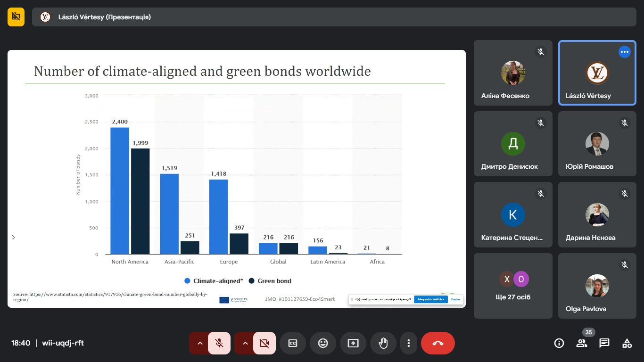The height and width of the screenshot is (362, 644).
Task: Leave the call with red hang-up button
Action: click(x=438, y=343)
